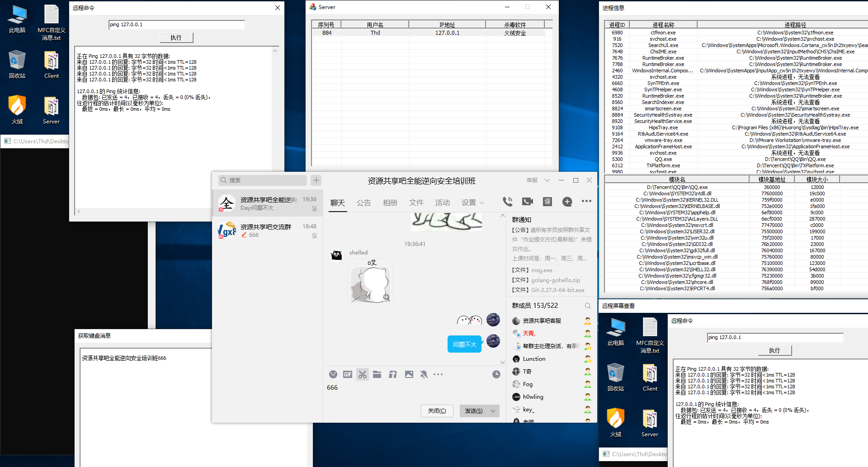
Task: Open 回收站 recycle bin desktop icon
Action: 17,65
